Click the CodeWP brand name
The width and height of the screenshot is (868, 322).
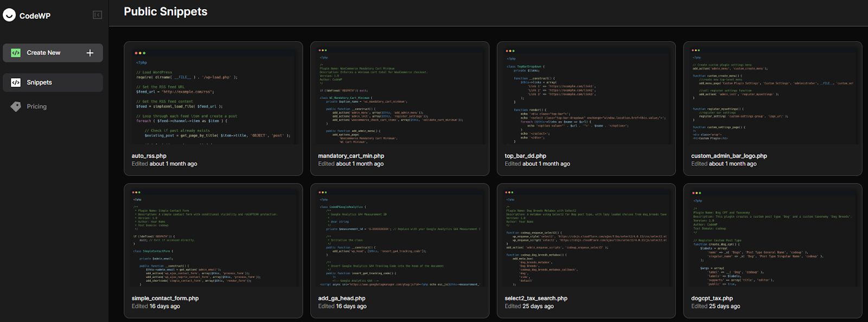(x=35, y=16)
